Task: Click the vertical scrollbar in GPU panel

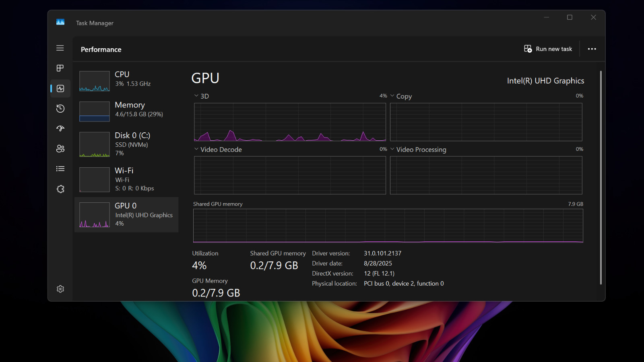Action: [x=601, y=177]
